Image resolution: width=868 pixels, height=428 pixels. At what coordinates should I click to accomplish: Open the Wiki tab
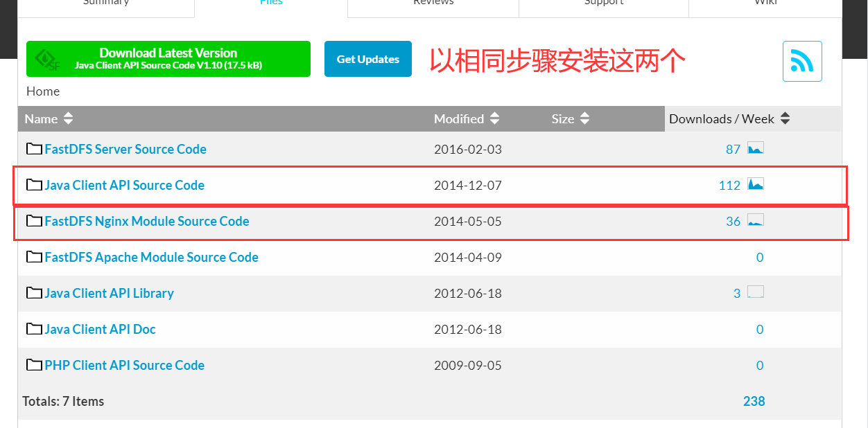[x=765, y=3]
